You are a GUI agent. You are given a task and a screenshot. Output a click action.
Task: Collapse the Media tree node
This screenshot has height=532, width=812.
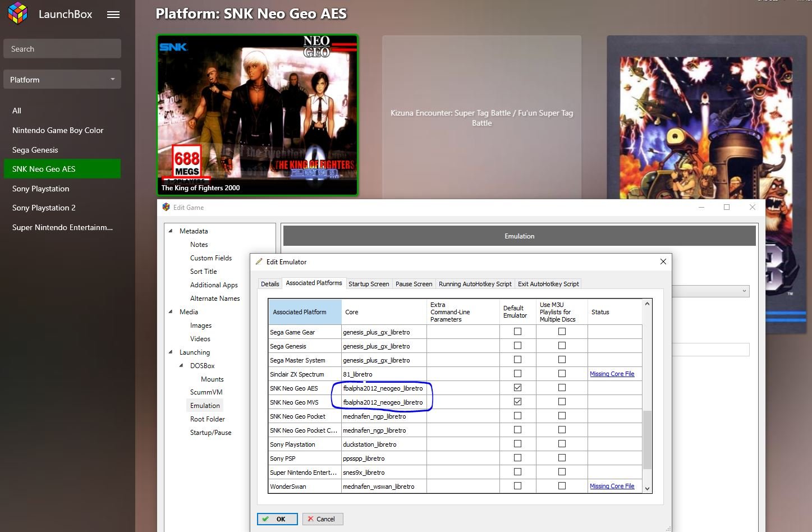[x=171, y=311]
